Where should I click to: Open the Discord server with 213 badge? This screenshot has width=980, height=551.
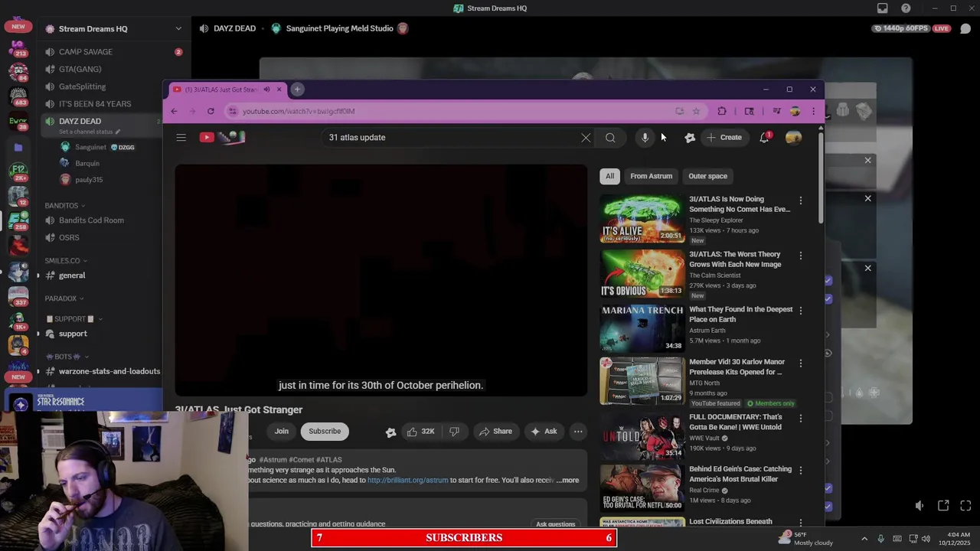click(18, 48)
